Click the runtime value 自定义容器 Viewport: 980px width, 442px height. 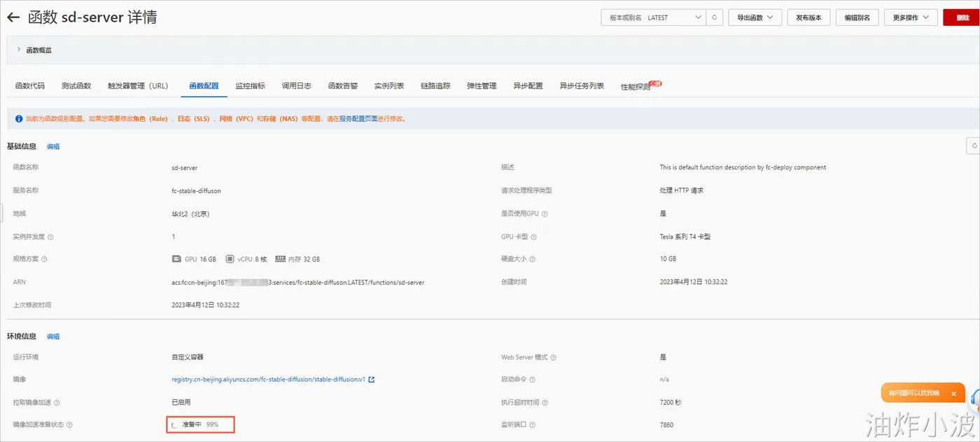[x=188, y=357]
